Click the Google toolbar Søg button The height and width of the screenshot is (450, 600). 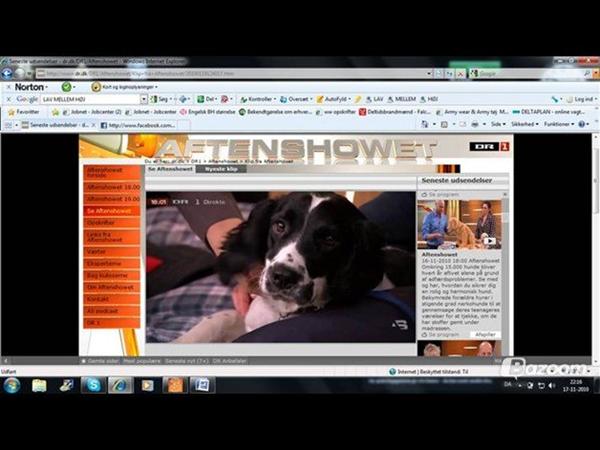[x=160, y=99]
